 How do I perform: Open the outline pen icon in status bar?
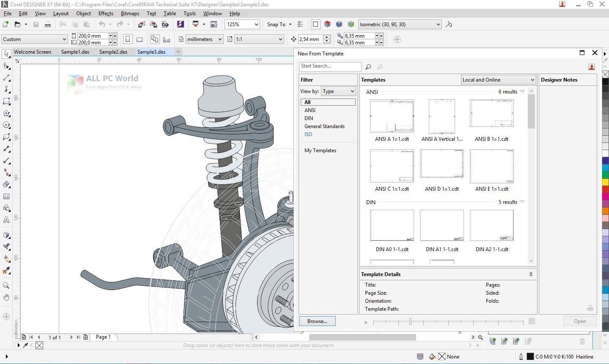(x=521, y=357)
